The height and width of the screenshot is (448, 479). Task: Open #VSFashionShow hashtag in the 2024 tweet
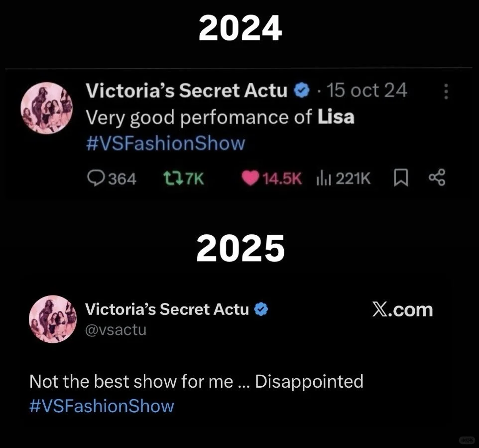(x=165, y=143)
